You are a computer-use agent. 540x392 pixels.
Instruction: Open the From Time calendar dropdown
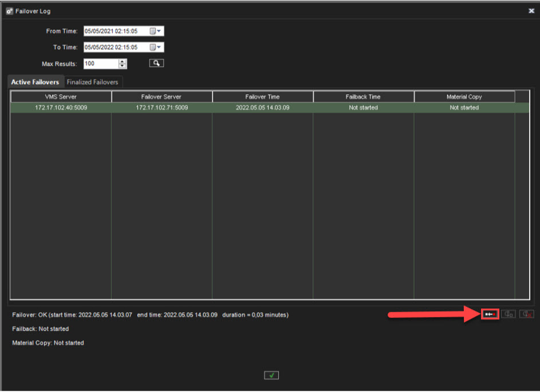[156, 31]
